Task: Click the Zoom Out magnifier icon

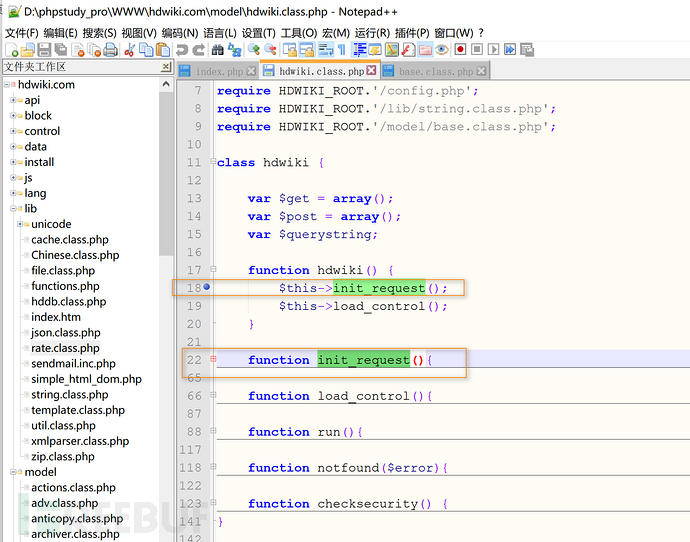Action: tap(270, 50)
